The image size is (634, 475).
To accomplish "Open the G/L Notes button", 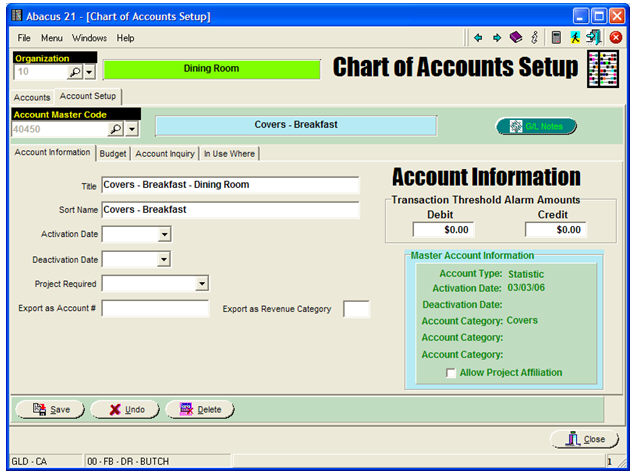I will pos(536,126).
